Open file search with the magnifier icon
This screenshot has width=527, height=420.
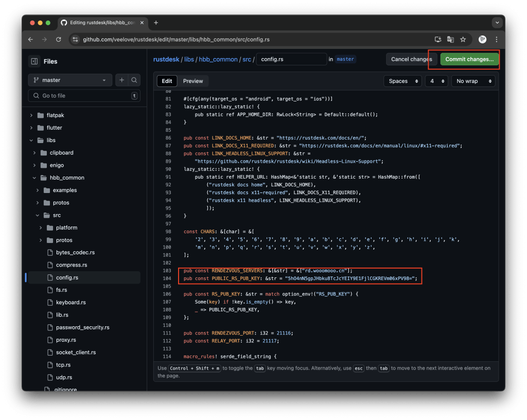coord(133,80)
